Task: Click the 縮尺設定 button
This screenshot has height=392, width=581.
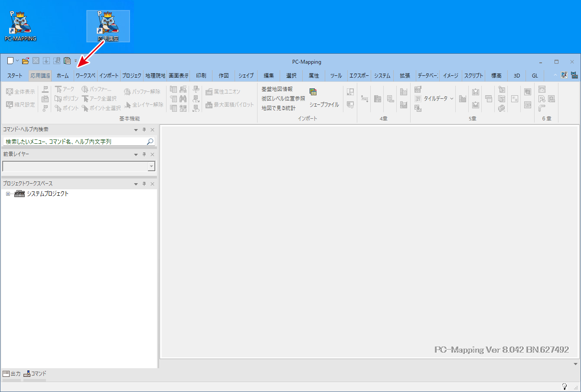Action: pos(20,104)
